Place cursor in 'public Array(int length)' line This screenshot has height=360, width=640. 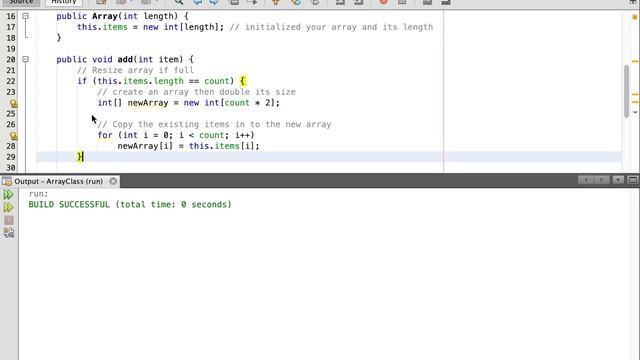click(x=122, y=16)
